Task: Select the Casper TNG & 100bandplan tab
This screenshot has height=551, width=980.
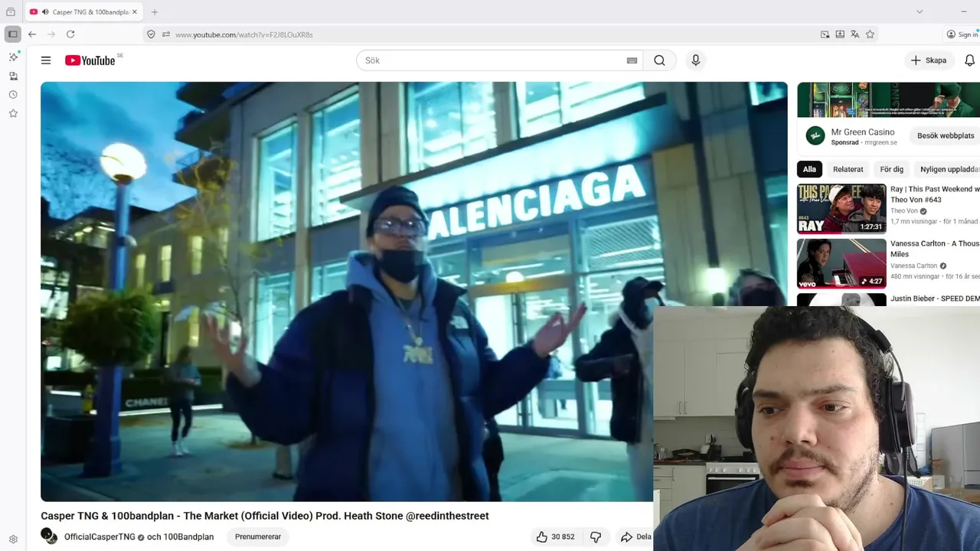Action: click(x=84, y=12)
